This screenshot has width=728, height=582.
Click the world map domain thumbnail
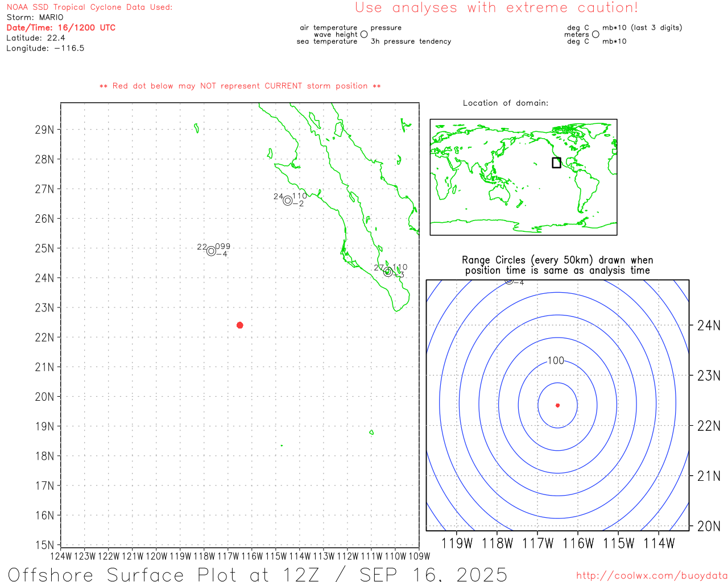click(x=523, y=177)
